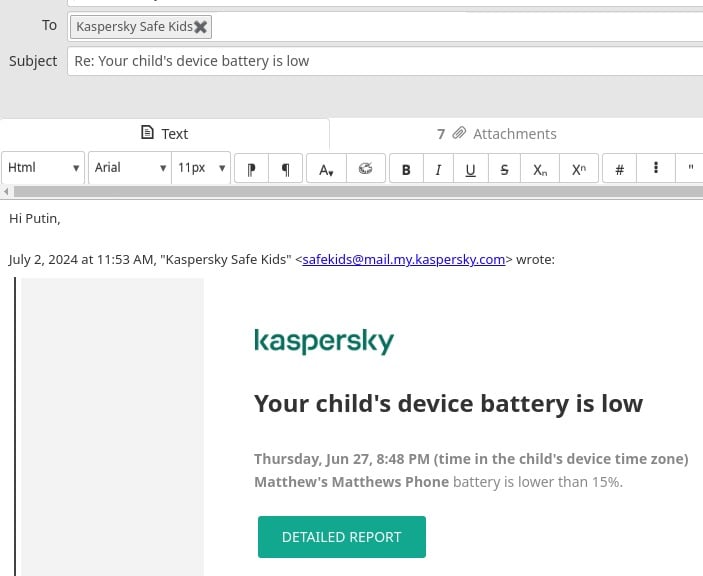Set left-to-right text direction
Screen dimensions: 703x576
point(252,169)
